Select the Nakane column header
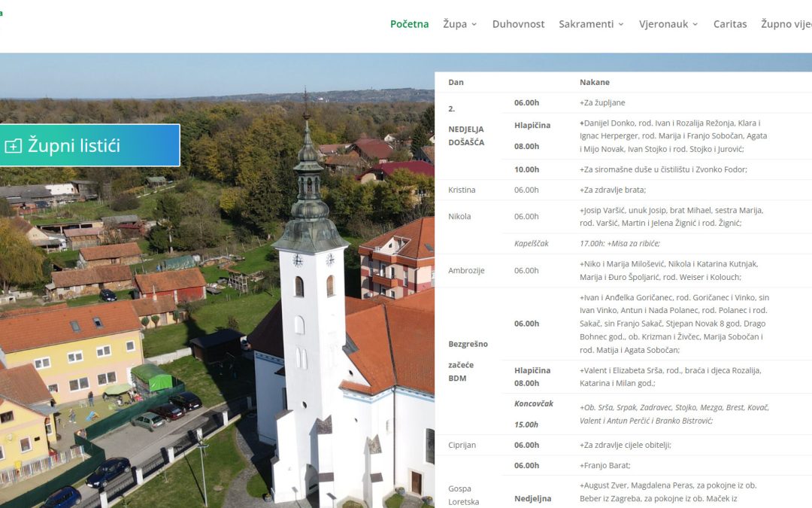This screenshot has width=812, height=508. [594, 82]
